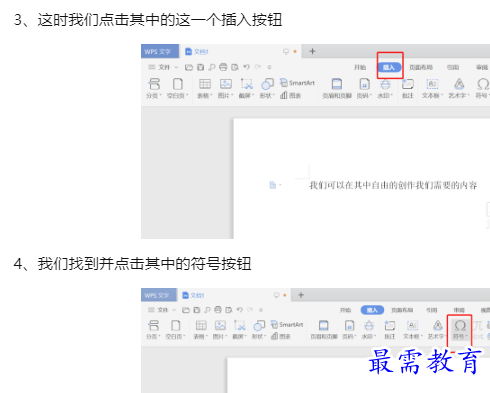The image size is (490, 393).
Task: Click the print preview magnifier icon in step 3 screenshot
Action: coord(212,67)
